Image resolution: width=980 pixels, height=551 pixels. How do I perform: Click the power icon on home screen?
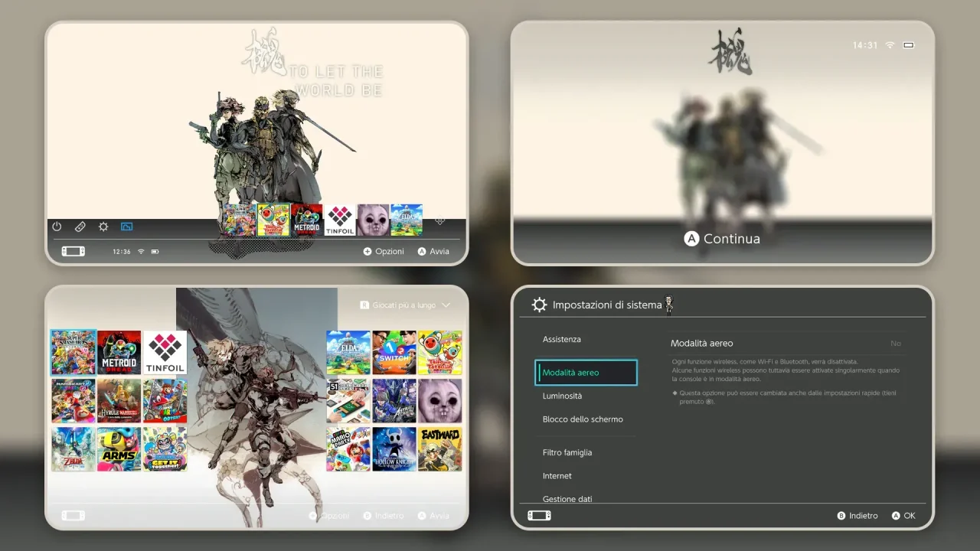pyautogui.click(x=57, y=227)
